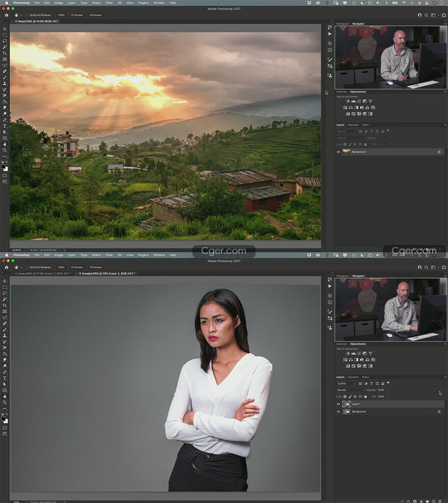Select the Magic Wand tool in the bottom window
Screen dimensions: 448x503
pyautogui.click(x=5, y=299)
